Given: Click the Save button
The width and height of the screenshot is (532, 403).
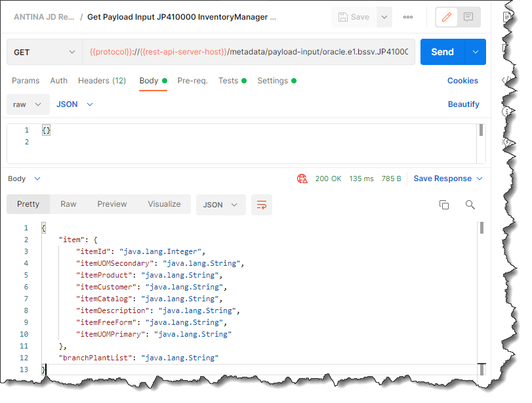Looking at the screenshot, I should tap(354, 17).
